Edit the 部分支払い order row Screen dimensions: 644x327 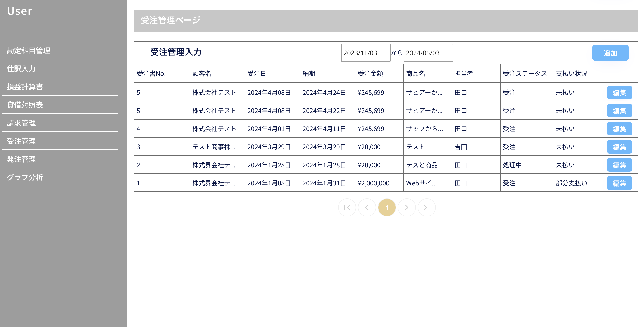click(619, 183)
